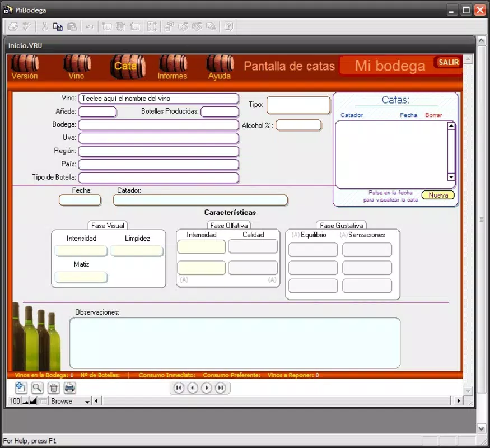Click the (A) marker beside Sensaciones
Screen dimensions: 490x448
pyautogui.click(x=343, y=235)
